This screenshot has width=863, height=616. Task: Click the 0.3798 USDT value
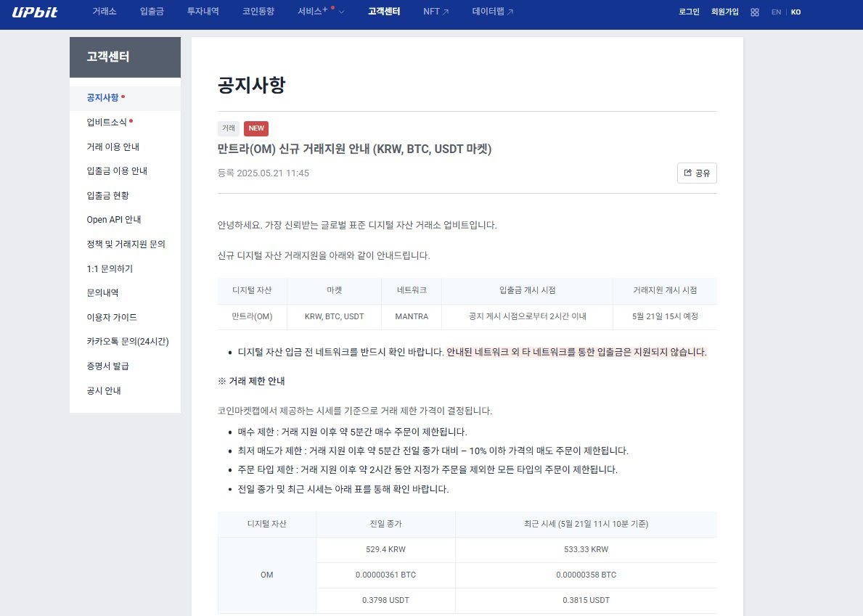(386, 600)
